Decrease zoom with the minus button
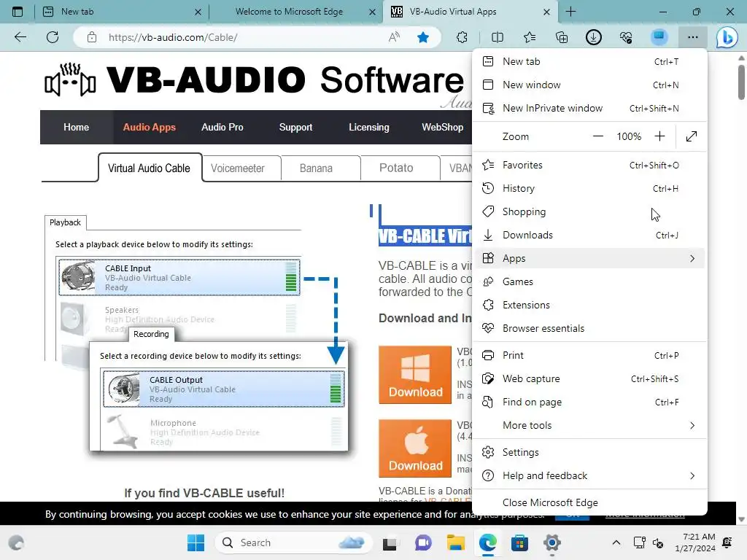The image size is (747, 560). [x=598, y=136]
